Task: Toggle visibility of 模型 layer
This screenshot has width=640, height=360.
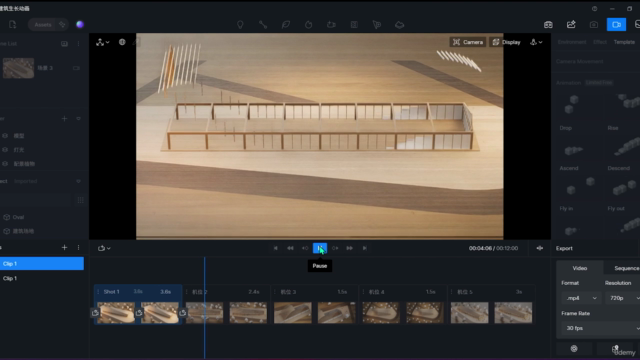Action: point(5,136)
